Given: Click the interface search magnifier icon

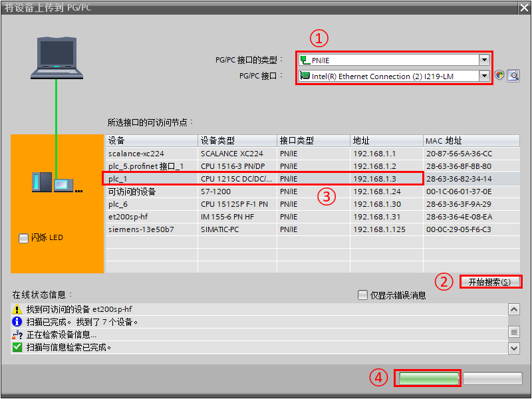Looking at the screenshot, I should coord(513,75).
